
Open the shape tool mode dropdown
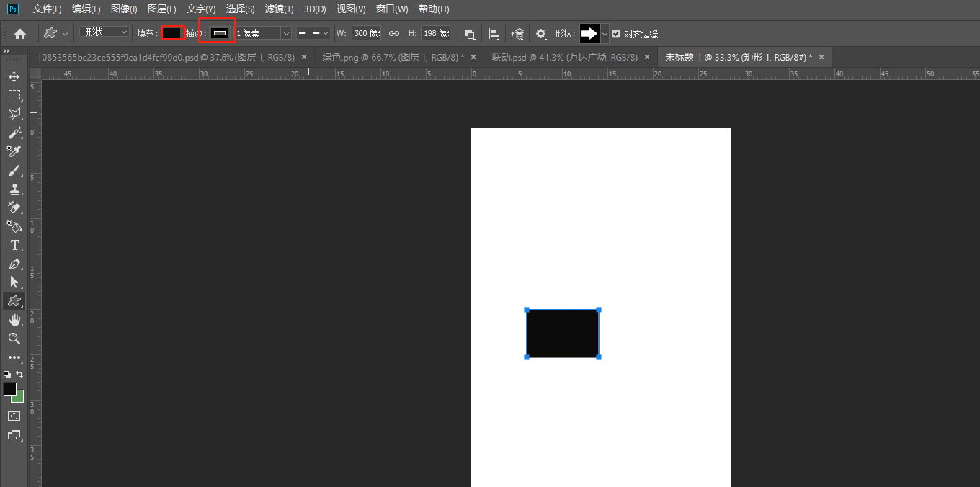104,32
